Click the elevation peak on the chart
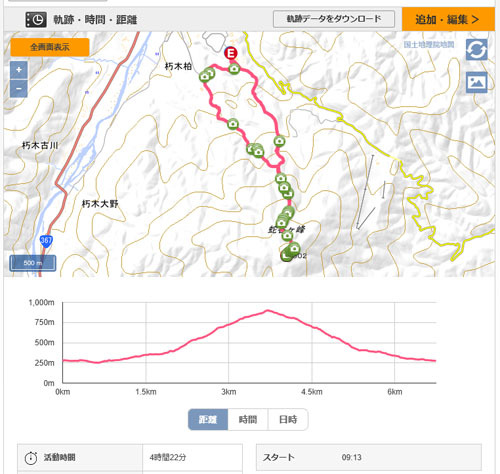Viewport: 500px width, 474px height. point(268,311)
